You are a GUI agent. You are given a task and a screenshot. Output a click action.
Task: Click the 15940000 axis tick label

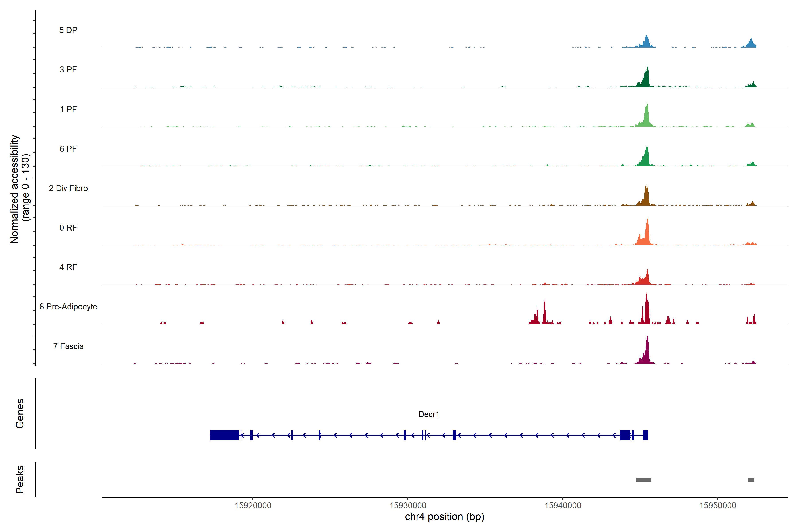pos(563,506)
